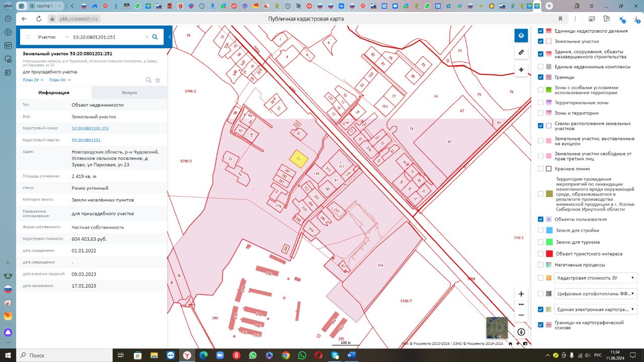Toggle Объекты пользователя checkbox
644x362 pixels.
pyautogui.click(x=540, y=219)
